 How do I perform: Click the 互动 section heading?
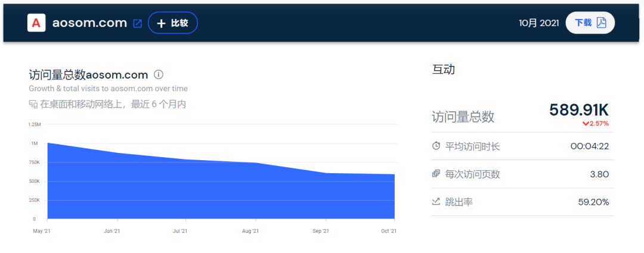pyautogui.click(x=444, y=70)
